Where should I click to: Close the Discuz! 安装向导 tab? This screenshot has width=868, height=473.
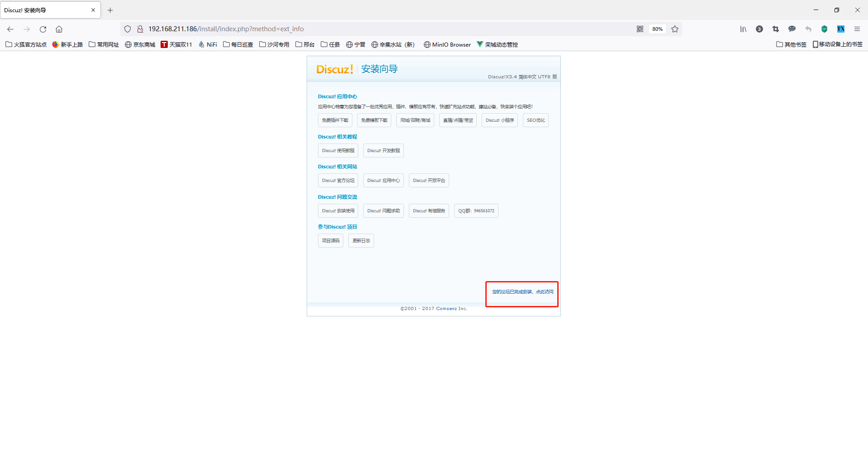tap(93, 10)
